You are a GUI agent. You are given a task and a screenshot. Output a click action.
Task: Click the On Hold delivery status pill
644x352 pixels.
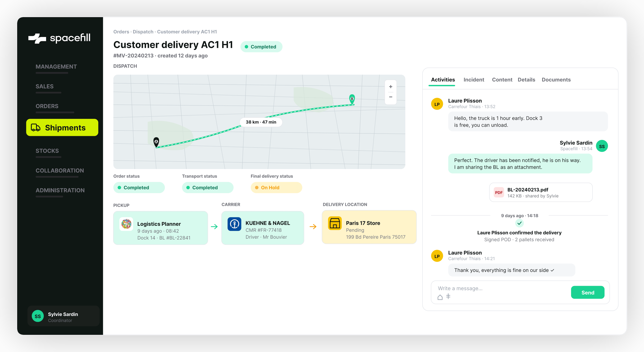tap(276, 187)
